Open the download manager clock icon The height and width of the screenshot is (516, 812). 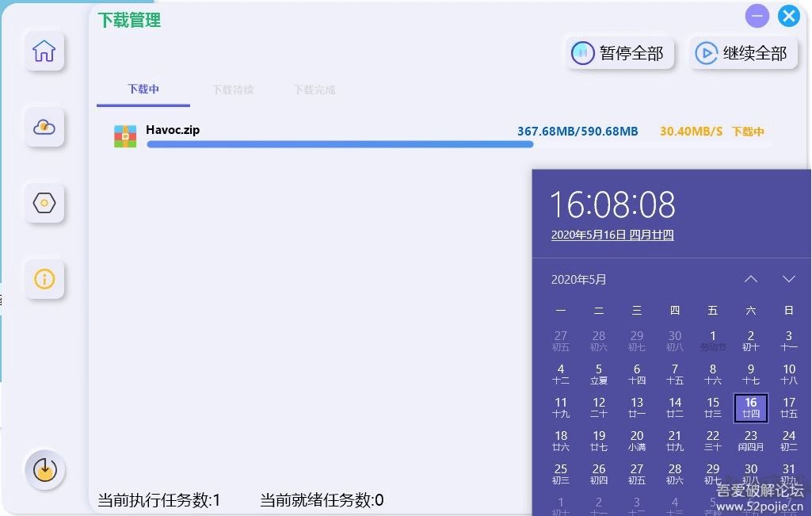coord(45,469)
